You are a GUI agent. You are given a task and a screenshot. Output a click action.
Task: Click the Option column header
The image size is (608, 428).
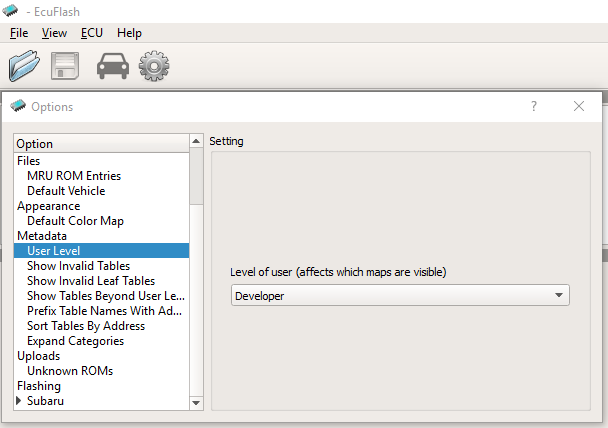(101, 143)
